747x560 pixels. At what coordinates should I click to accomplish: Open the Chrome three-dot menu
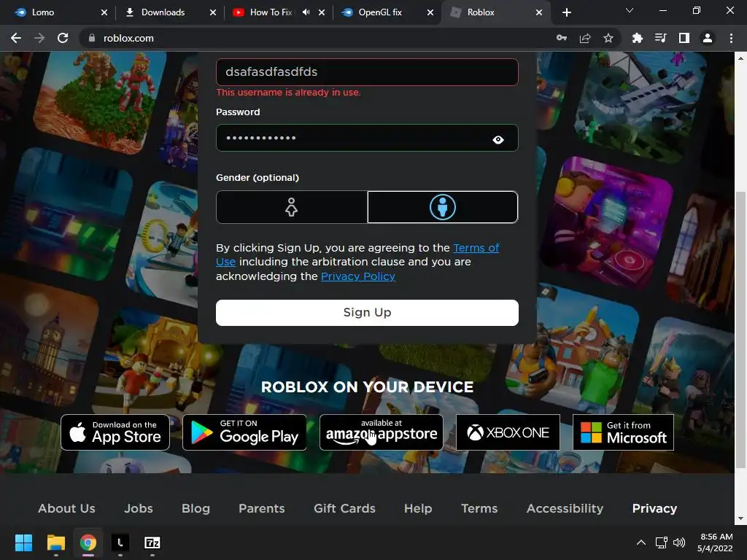click(731, 38)
